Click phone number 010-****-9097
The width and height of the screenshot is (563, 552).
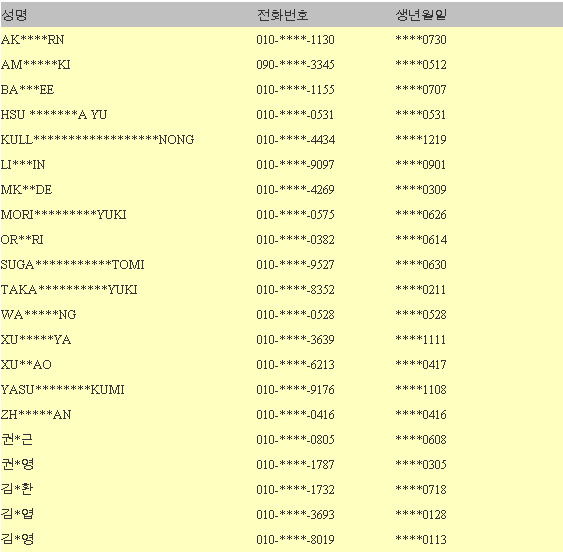tap(296, 164)
